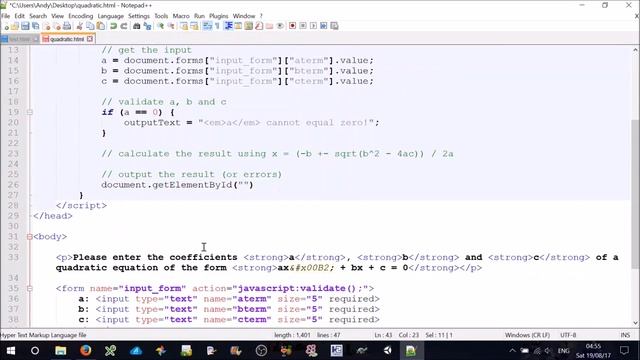Switch to the quadratic.html tab
Image resolution: width=640 pixels, height=360 pixels.
coord(67,39)
